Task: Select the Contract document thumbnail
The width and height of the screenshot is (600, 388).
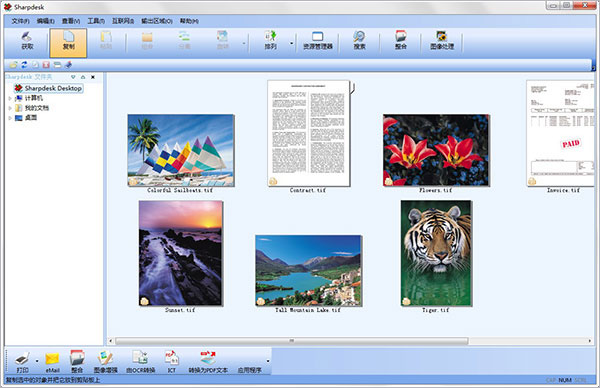Action: pos(308,133)
